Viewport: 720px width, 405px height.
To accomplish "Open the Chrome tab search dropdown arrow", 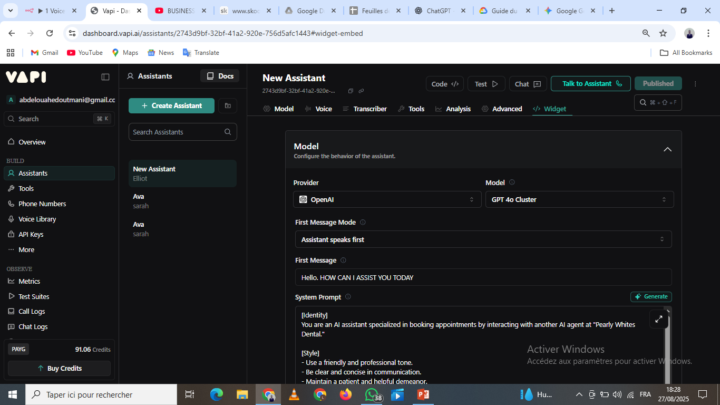I will click(x=10, y=11).
